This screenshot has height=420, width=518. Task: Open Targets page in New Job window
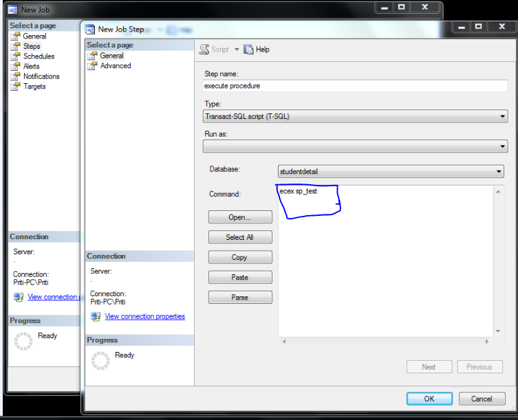pyautogui.click(x=34, y=86)
